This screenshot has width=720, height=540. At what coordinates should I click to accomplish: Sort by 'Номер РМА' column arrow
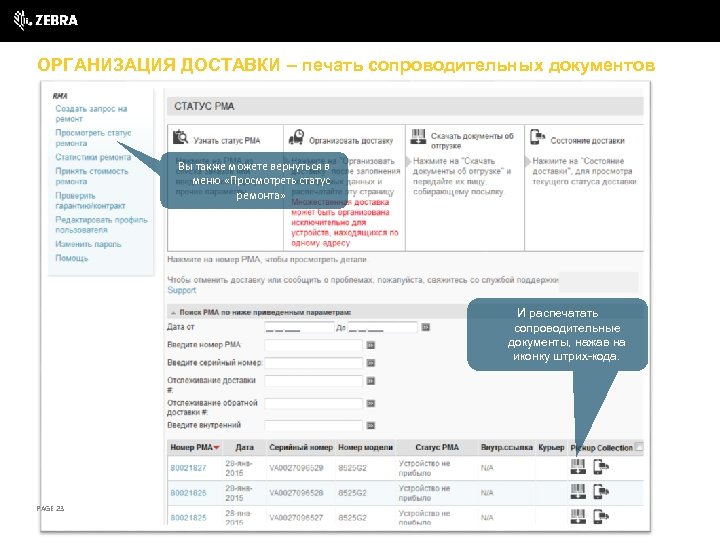coord(217,448)
